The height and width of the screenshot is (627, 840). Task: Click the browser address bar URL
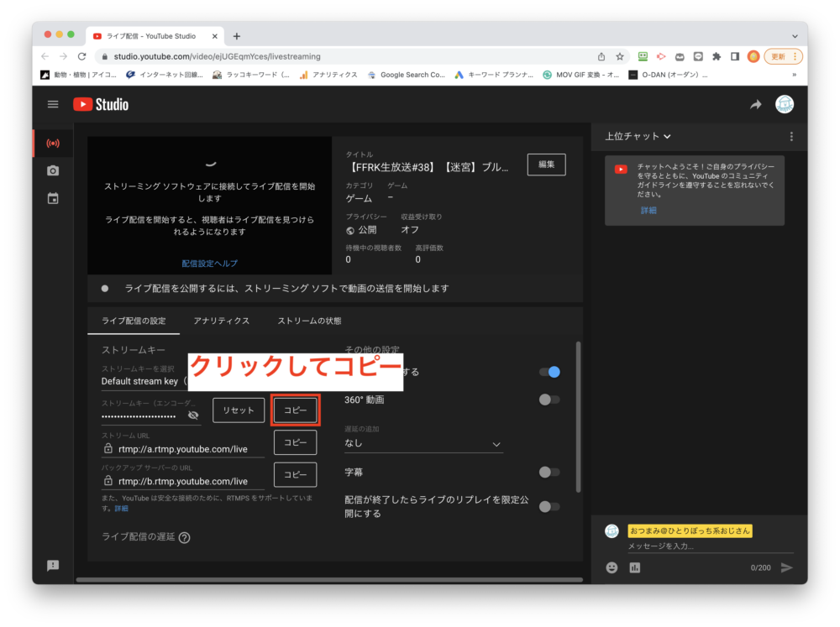click(x=217, y=56)
